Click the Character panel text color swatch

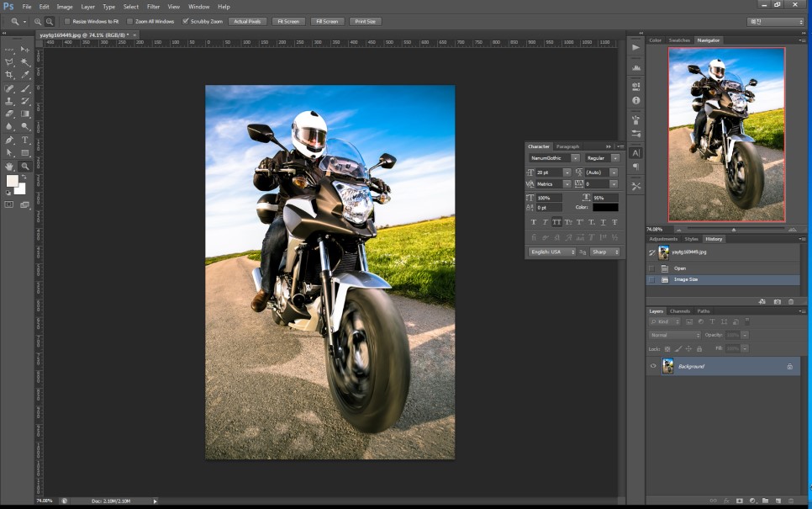tap(605, 207)
